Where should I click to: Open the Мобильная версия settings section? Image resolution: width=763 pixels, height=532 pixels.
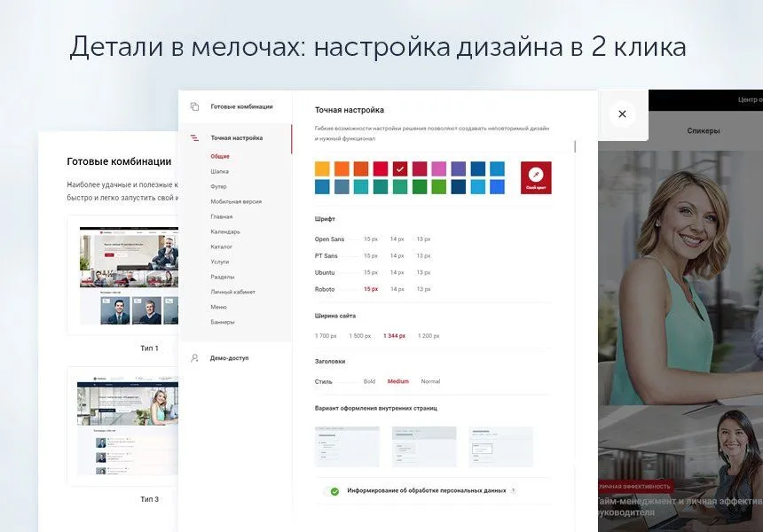click(235, 201)
